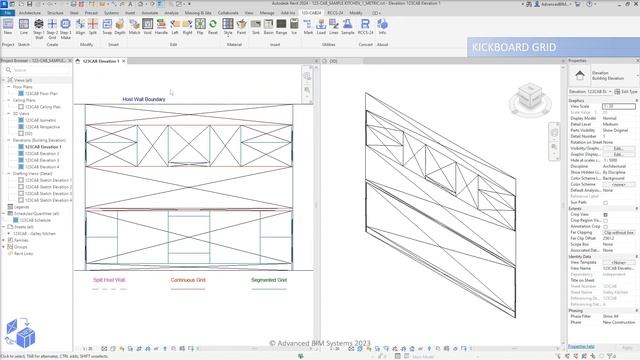Click the Align tool in Modify group

click(80, 26)
